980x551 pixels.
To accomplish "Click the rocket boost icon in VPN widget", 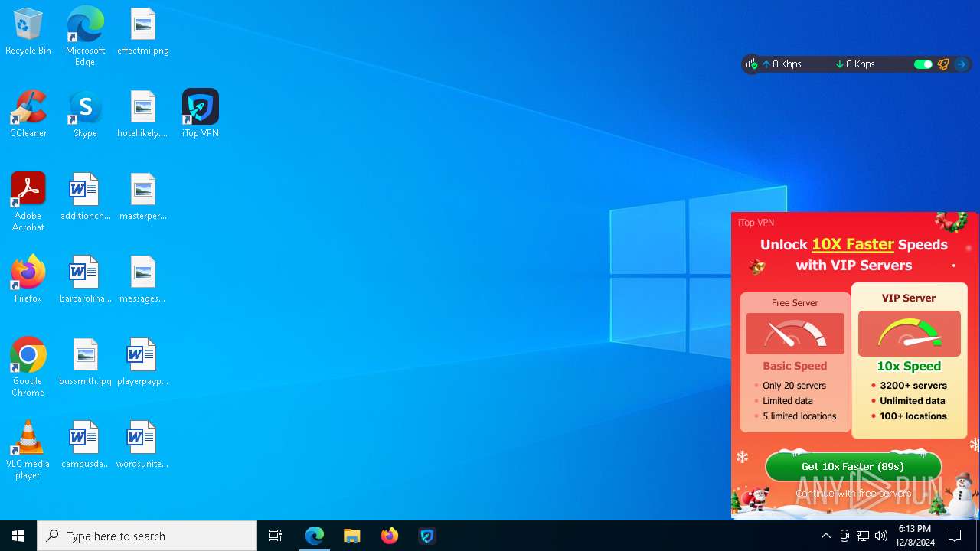I will (943, 64).
